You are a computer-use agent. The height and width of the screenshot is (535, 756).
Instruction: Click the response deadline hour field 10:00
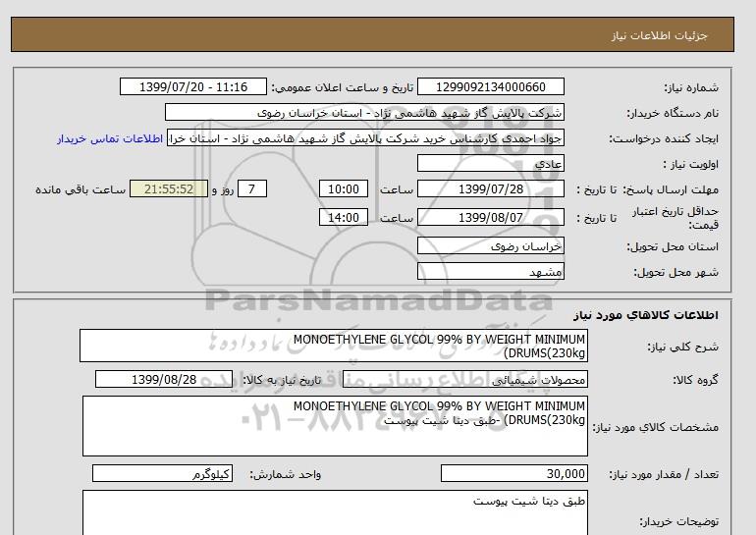(345, 189)
